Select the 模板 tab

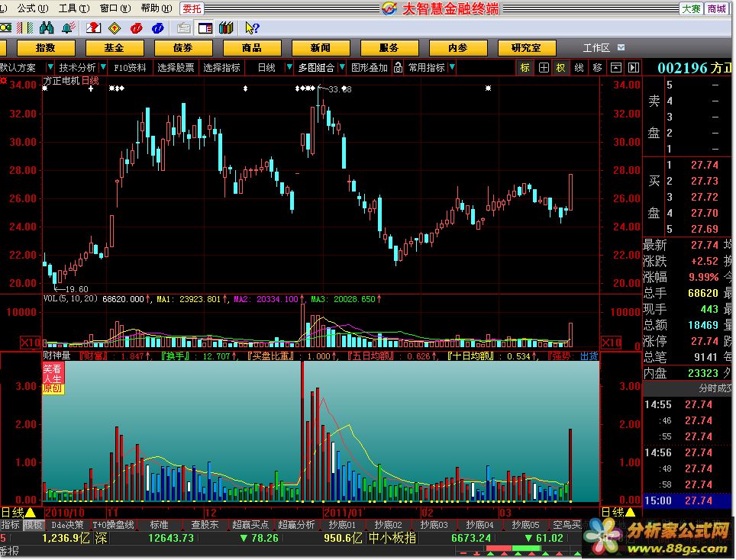pyautogui.click(x=34, y=525)
